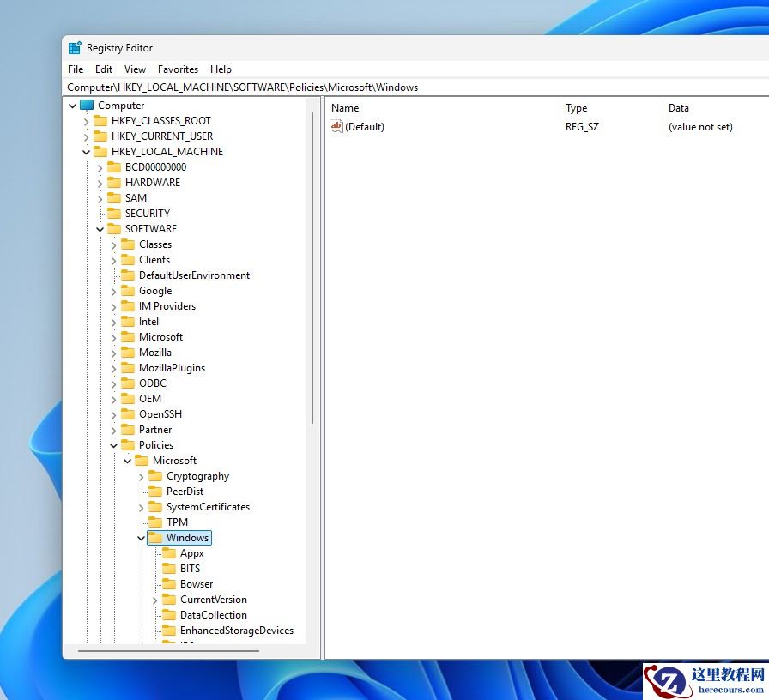Click the DataCollection key folder icon

170,614
